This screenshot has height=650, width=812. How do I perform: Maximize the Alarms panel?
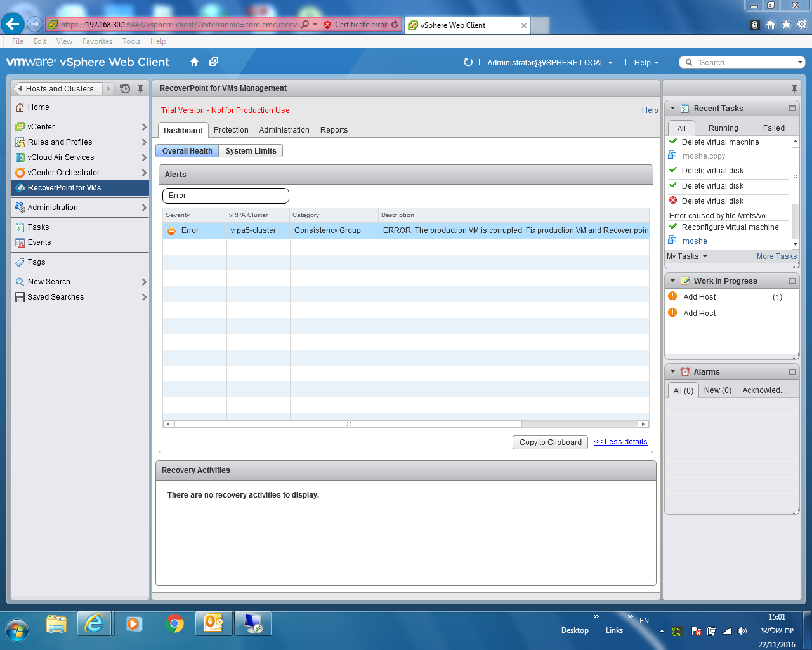(x=792, y=372)
